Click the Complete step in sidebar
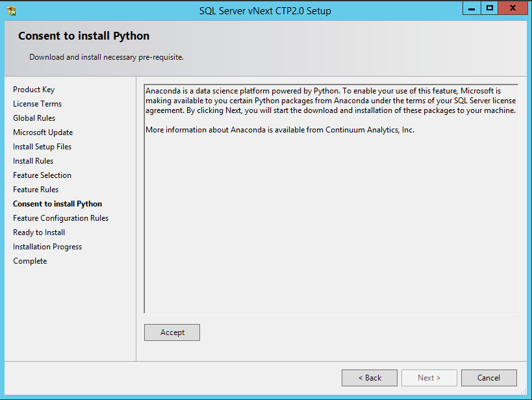 [30, 261]
